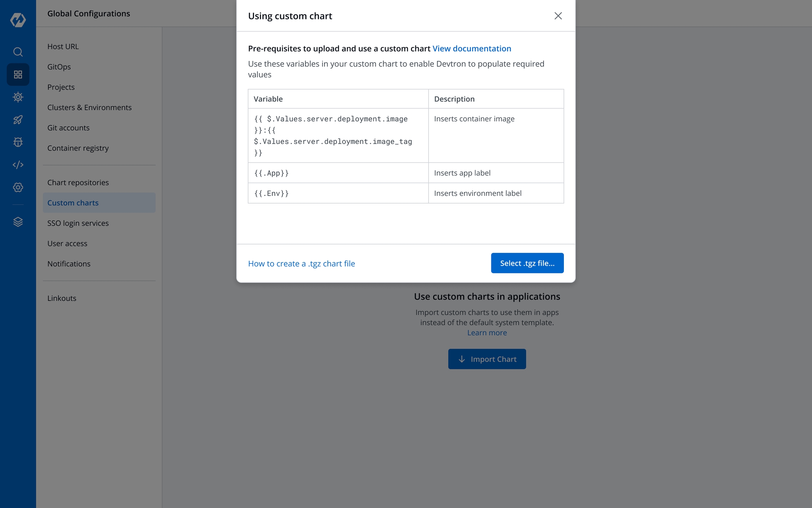This screenshot has width=812, height=508.
Task: Click the helm gear icon in sidebar
Action: point(18,97)
